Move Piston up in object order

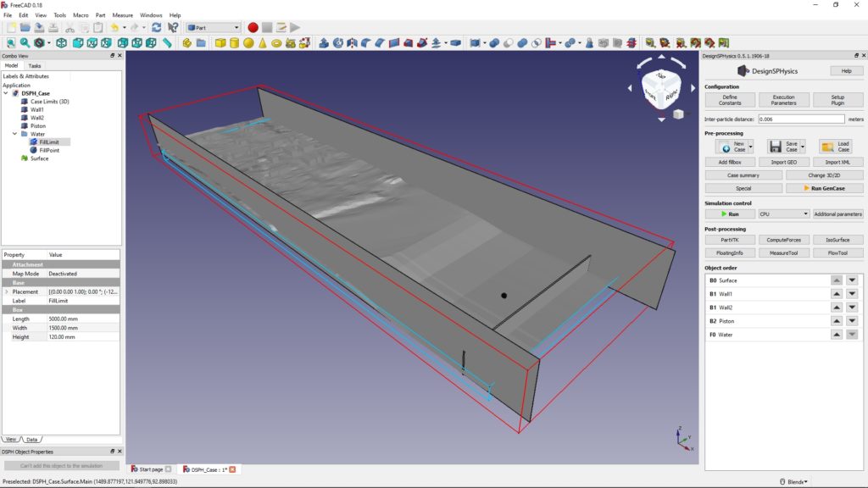837,321
